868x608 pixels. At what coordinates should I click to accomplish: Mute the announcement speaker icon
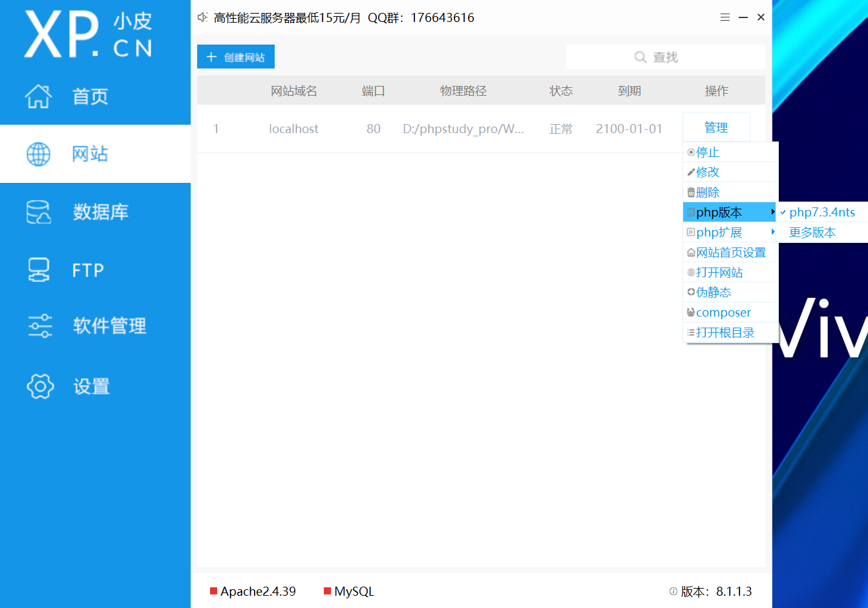[x=202, y=17]
